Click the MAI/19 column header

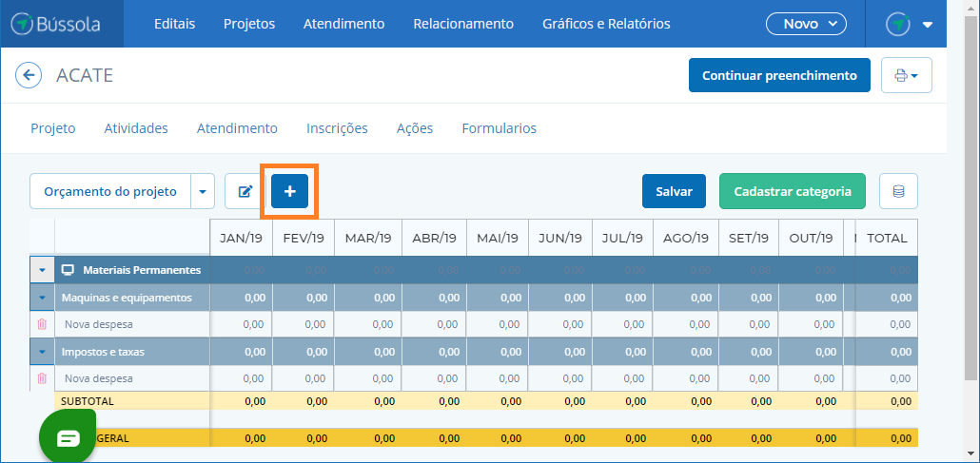point(498,238)
